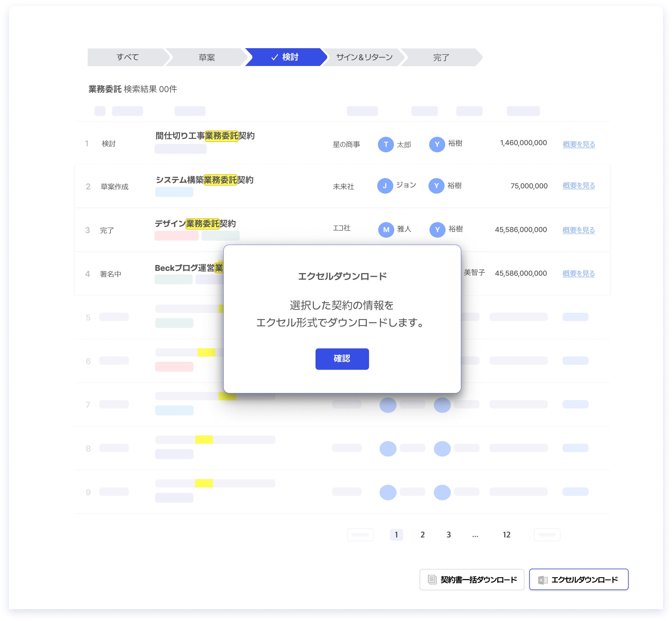Click Y avatar in デザイン row
Viewport: 672px width, 621px height.
click(x=437, y=230)
